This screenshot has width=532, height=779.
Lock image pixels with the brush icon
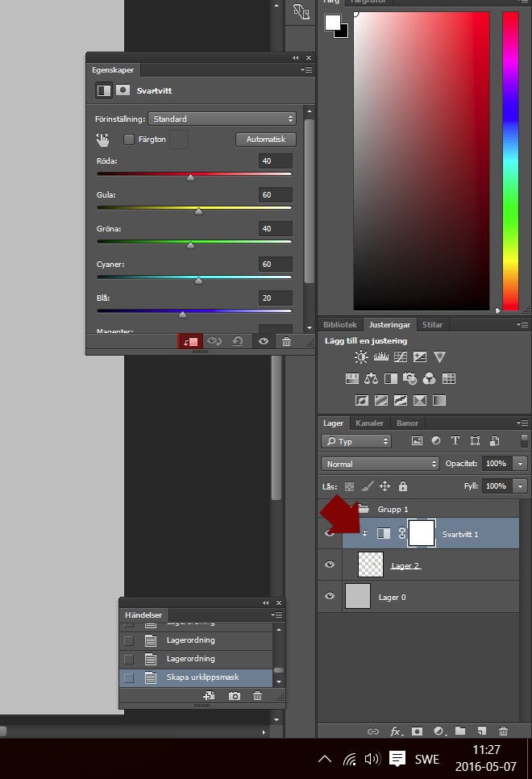tap(367, 486)
